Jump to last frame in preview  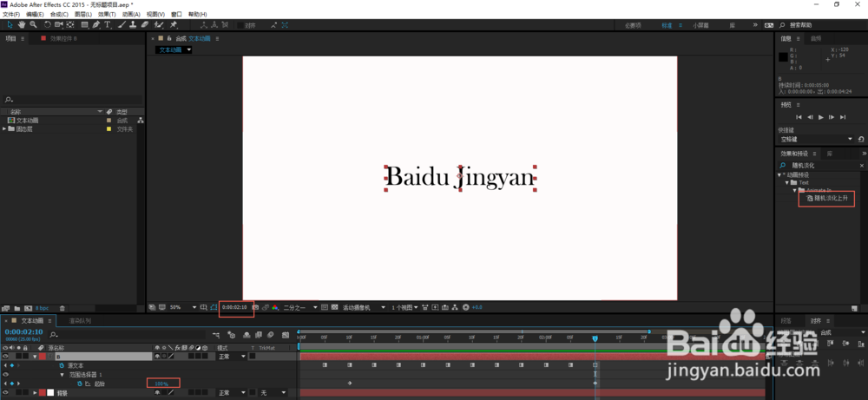coord(843,117)
